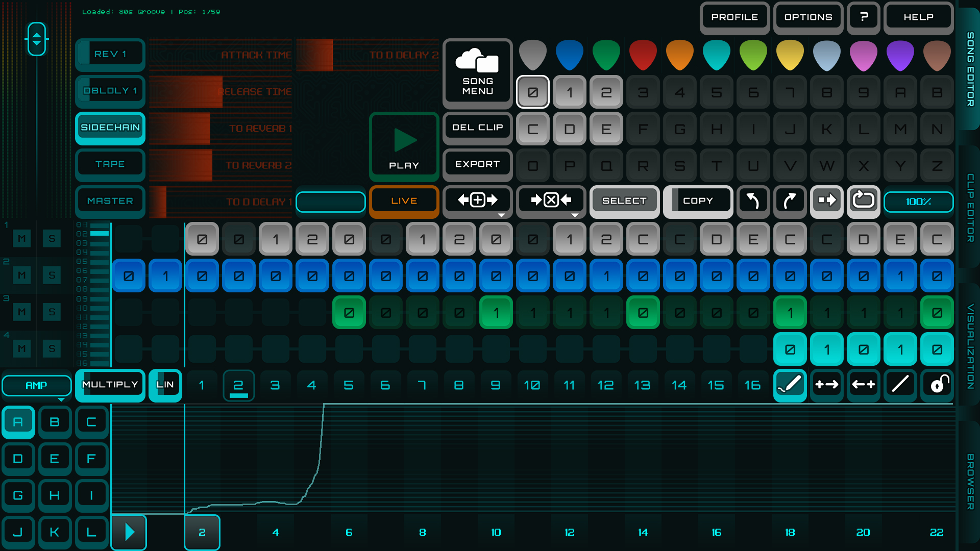This screenshot has width=980, height=551.
Task: Click the follow playhead arrow icon
Action: click(x=826, y=201)
